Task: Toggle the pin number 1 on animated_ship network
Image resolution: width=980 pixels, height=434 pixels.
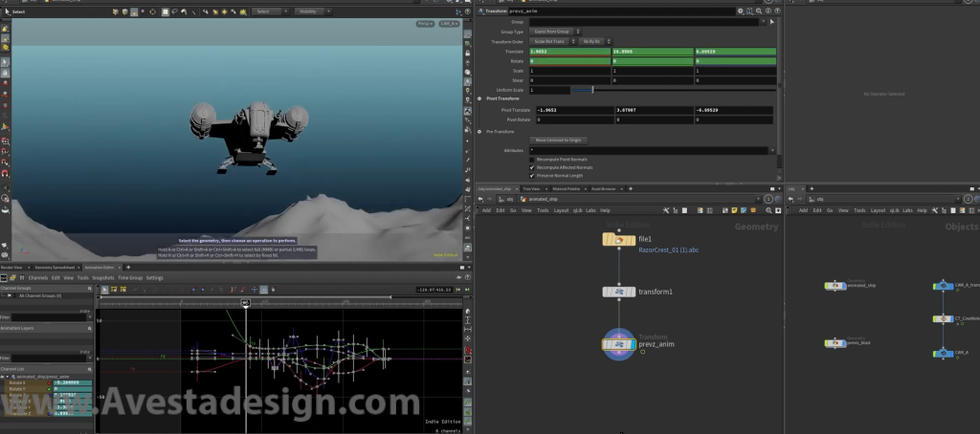Action: [769, 199]
